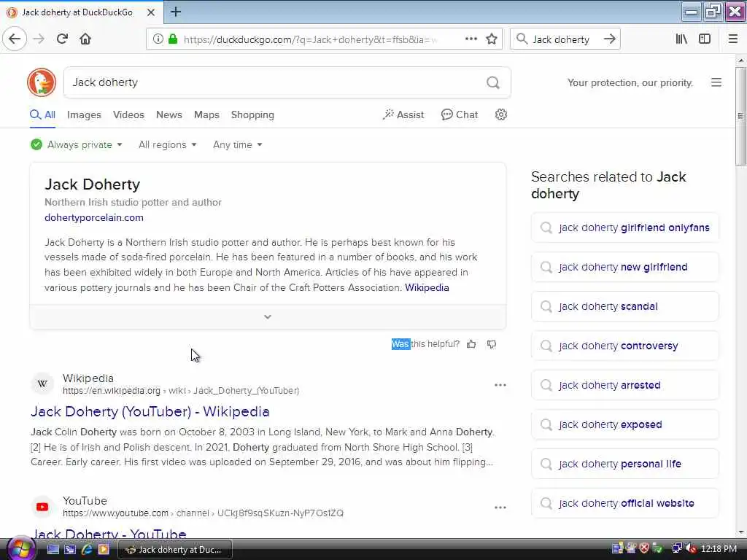Open the Windows Start orb
Image resolution: width=747 pixels, height=560 pixels.
point(20,548)
